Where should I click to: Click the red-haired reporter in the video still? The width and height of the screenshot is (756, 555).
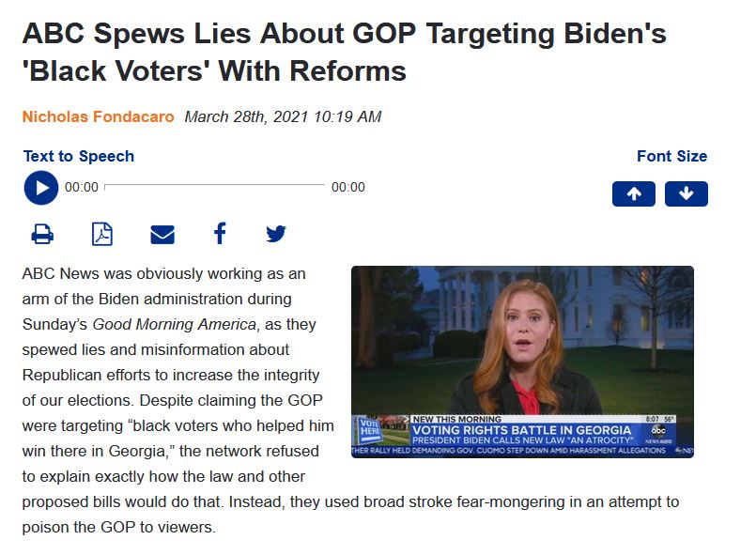click(523, 347)
